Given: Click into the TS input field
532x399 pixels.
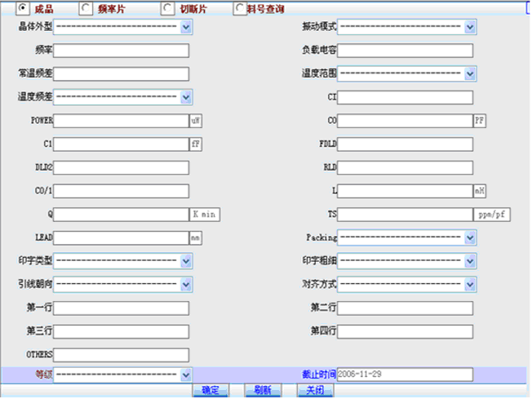Looking at the screenshot, I should pos(405,215).
